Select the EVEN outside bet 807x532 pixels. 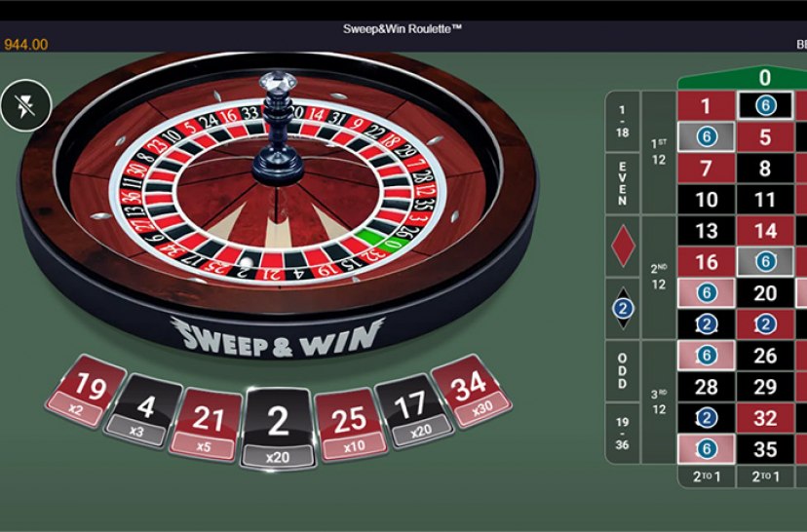[623, 184]
